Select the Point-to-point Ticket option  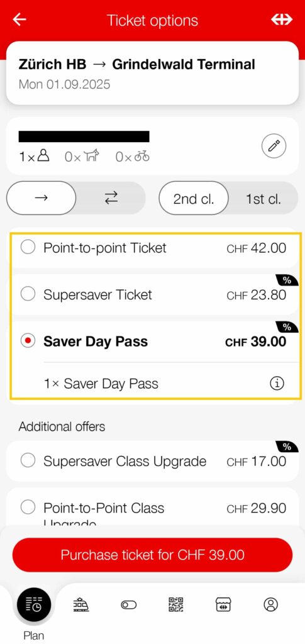pos(152,248)
